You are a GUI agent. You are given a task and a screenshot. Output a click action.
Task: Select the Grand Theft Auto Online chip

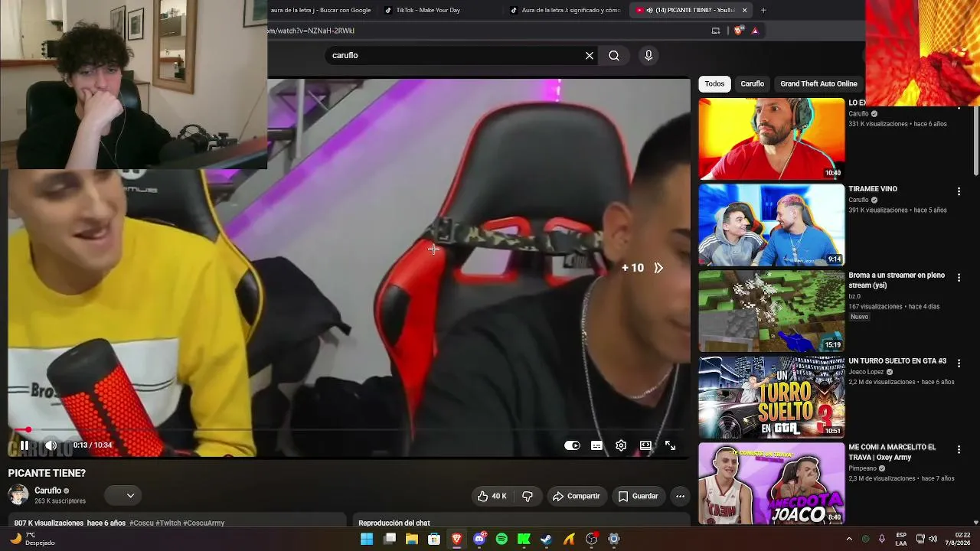[818, 84]
